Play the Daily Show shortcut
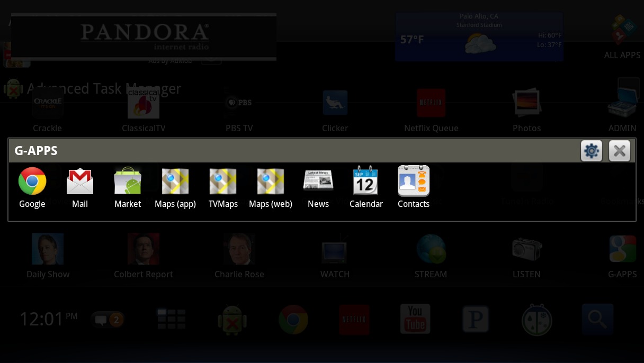 pos(48,257)
